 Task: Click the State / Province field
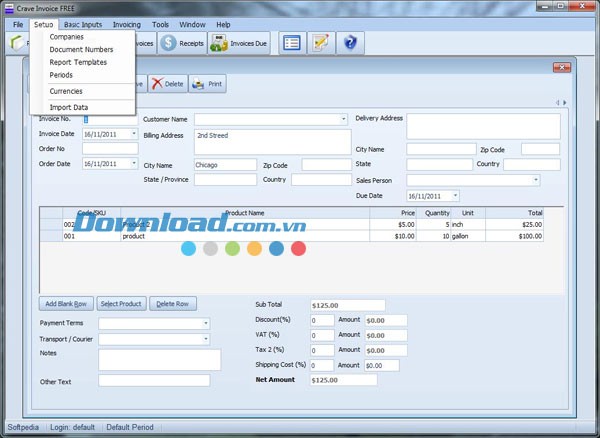click(x=225, y=180)
